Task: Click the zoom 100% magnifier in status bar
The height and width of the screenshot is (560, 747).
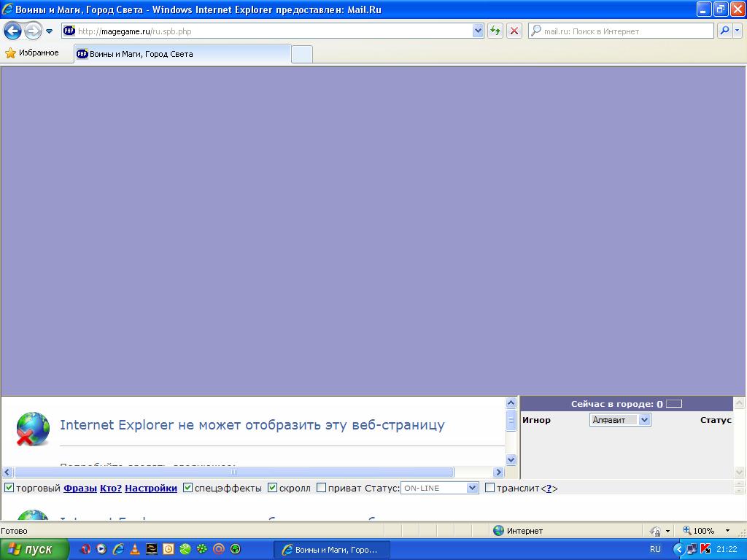Action: (687, 530)
